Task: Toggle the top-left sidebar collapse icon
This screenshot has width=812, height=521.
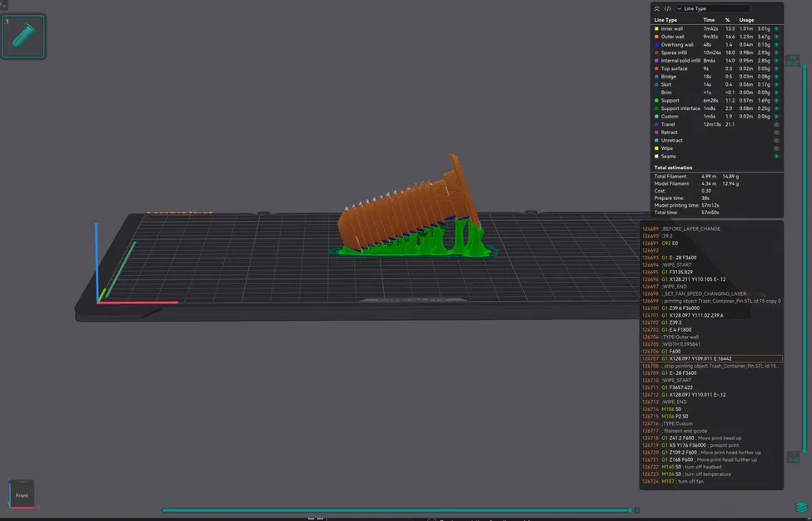Action: (3, 5)
